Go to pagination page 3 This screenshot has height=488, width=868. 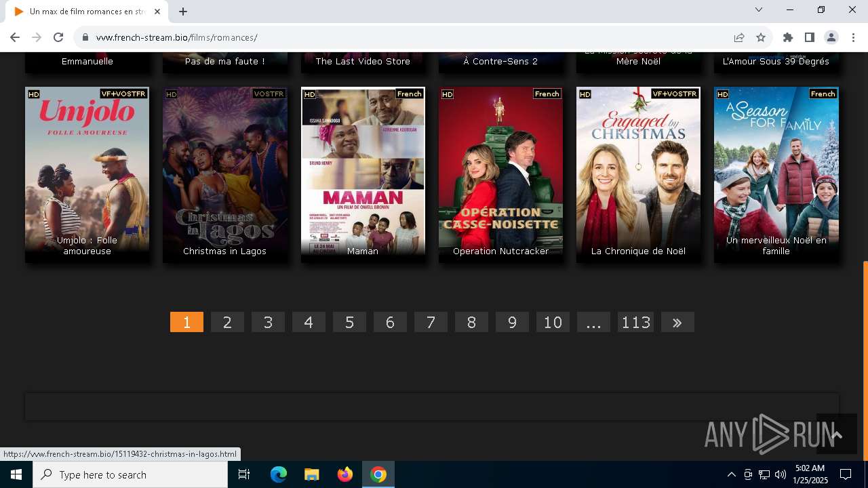tap(268, 322)
